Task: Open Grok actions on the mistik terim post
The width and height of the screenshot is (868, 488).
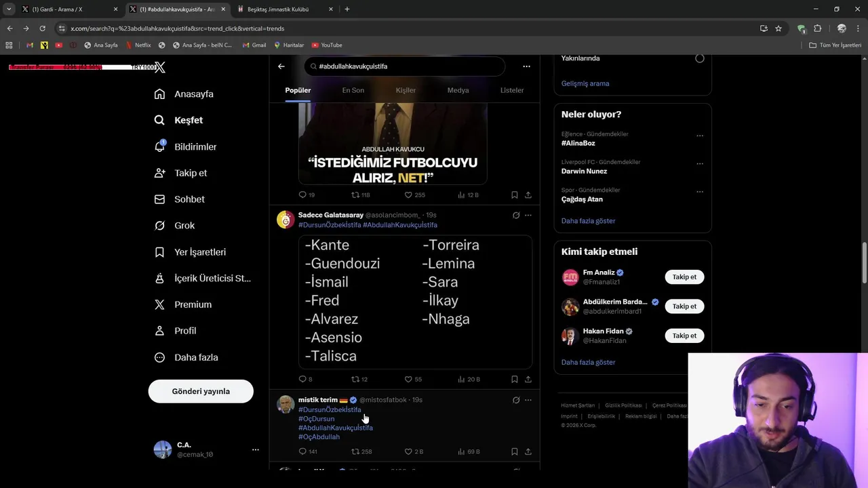Action: pos(516,400)
